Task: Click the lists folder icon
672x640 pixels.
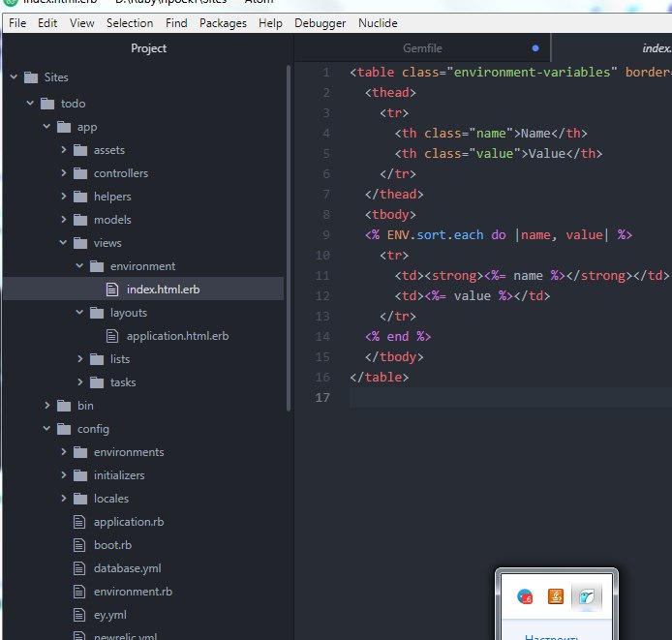Action: [x=97, y=359]
